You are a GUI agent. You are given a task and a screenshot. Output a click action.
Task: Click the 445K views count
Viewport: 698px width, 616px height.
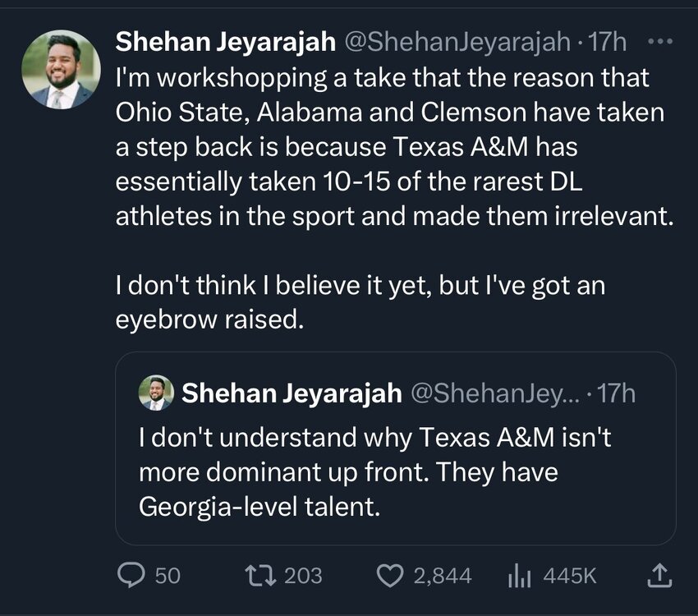click(x=569, y=576)
